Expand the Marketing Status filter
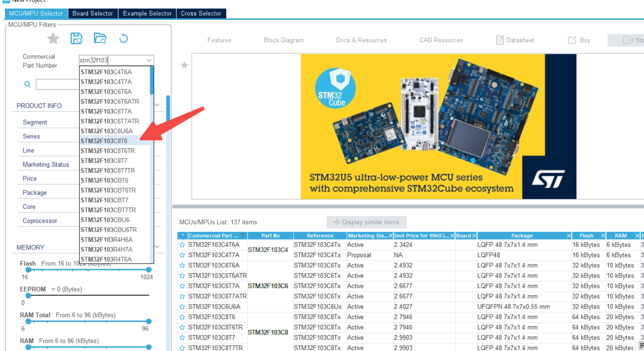644x351 pixels. (x=46, y=164)
